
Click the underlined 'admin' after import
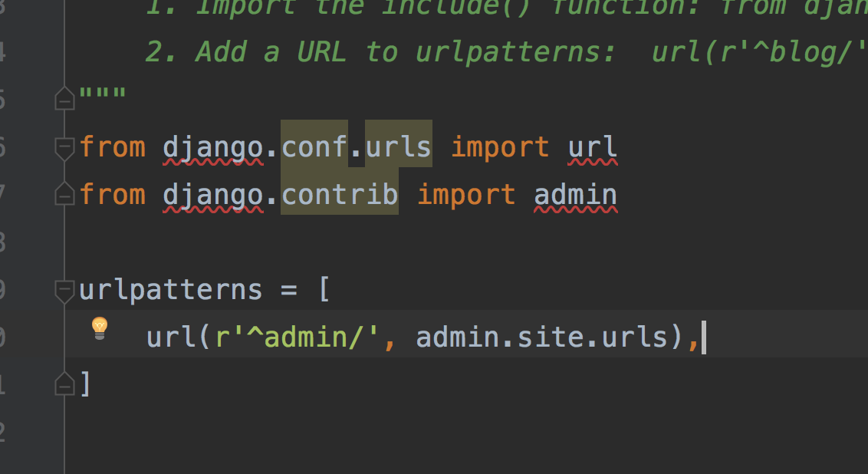(575, 195)
